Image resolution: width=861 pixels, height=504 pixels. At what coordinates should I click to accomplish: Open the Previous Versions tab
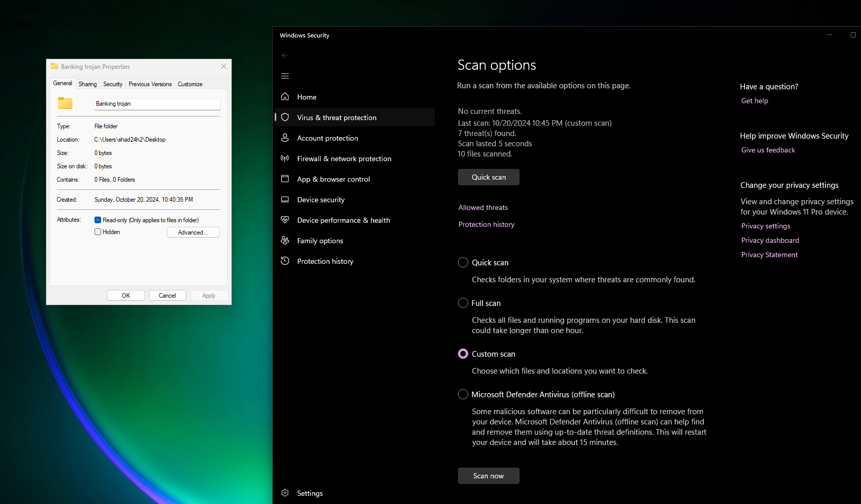(150, 84)
